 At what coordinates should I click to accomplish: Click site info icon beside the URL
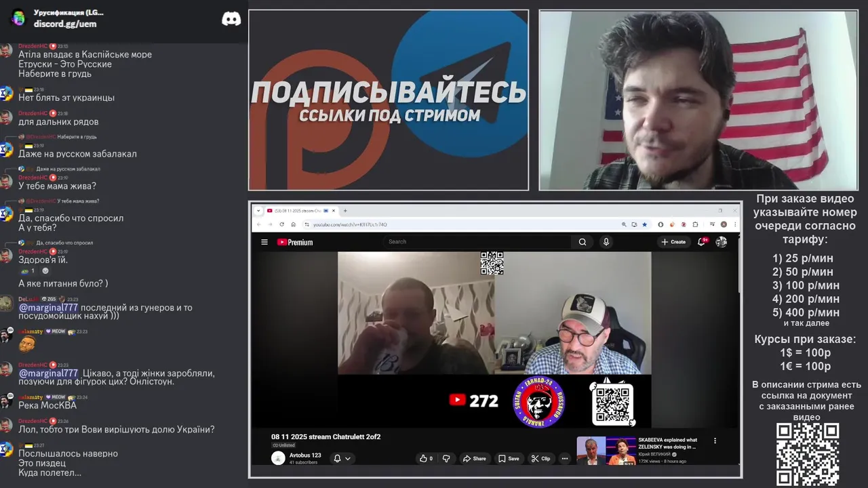click(x=307, y=224)
